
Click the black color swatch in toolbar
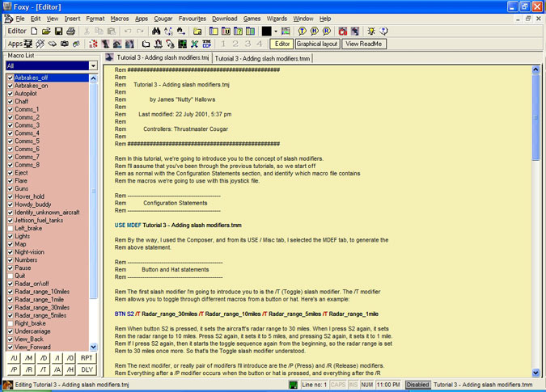pyautogui.click(x=266, y=32)
